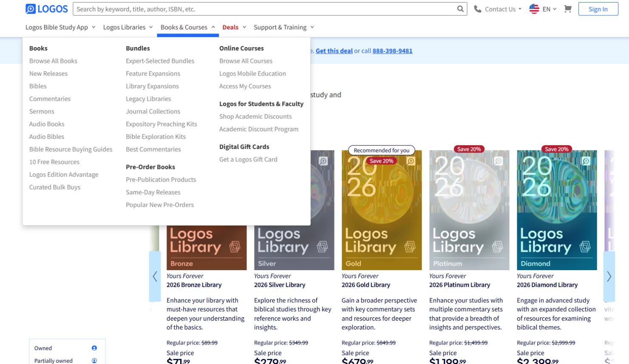Click the person icon next to Owned
Image resolution: width=629 pixels, height=364 pixels.
tap(94, 348)
